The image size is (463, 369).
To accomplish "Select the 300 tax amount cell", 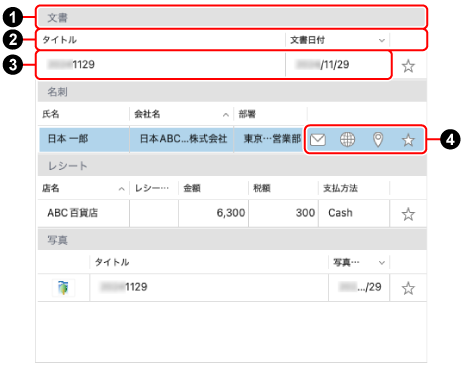I will pyautogui.click(x=284, y=213).
